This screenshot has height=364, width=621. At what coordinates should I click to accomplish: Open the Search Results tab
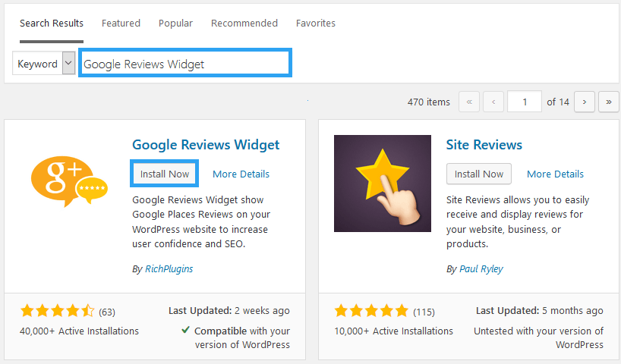[52, 24]
